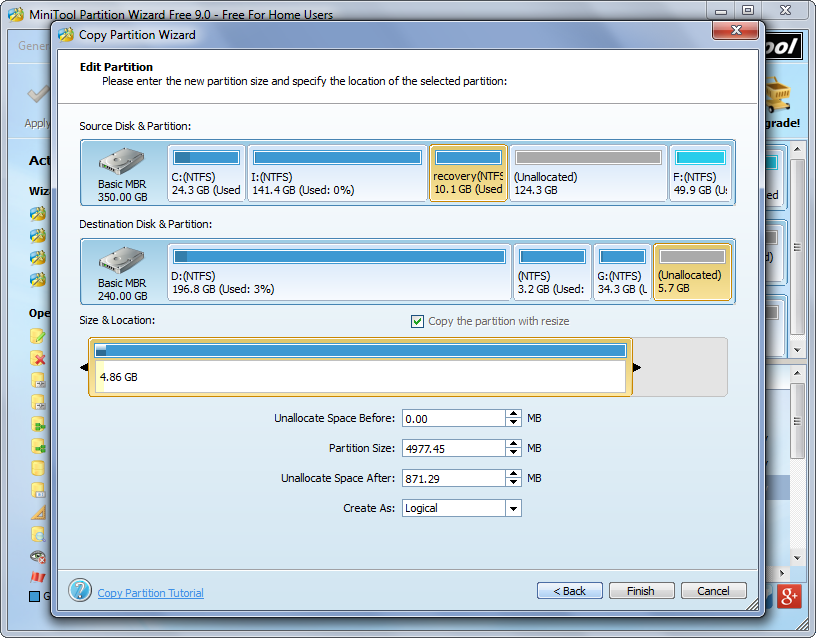The height and width of the screenshot is (638, 816).
Task: Click the destination Basic MBR 240.00 GB disk icon
Action: (122, 260)
